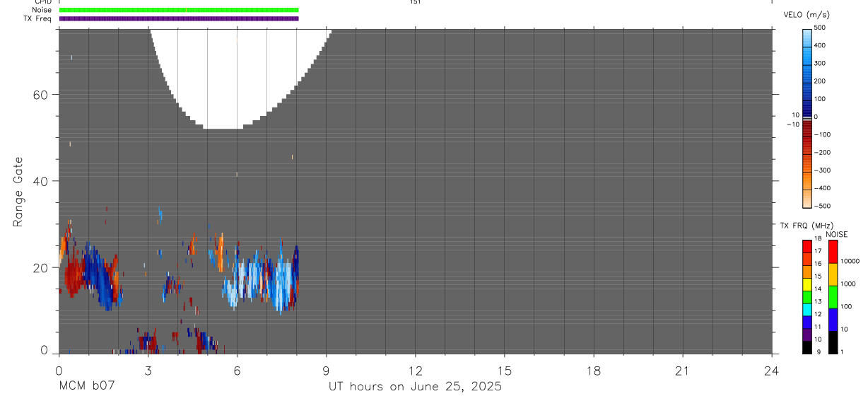Click the '60' tick on the Range Gate axis
The image size is (868, 401).
(40, 95)
